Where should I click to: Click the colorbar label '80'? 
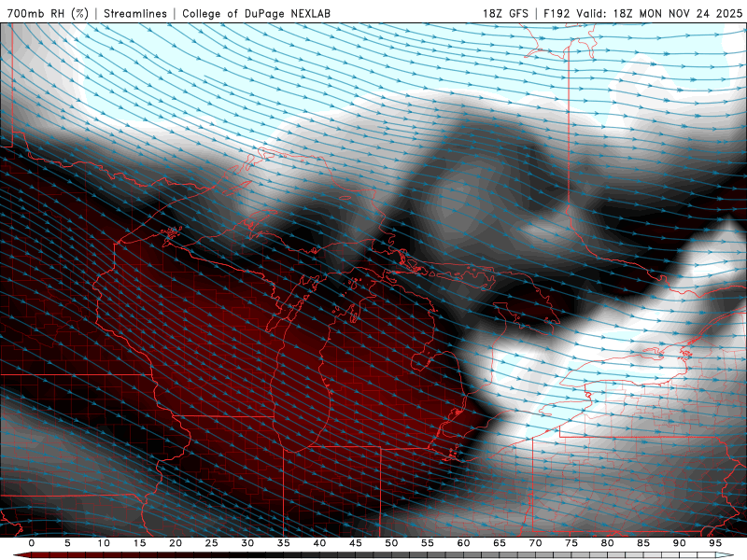click(607, 543)
